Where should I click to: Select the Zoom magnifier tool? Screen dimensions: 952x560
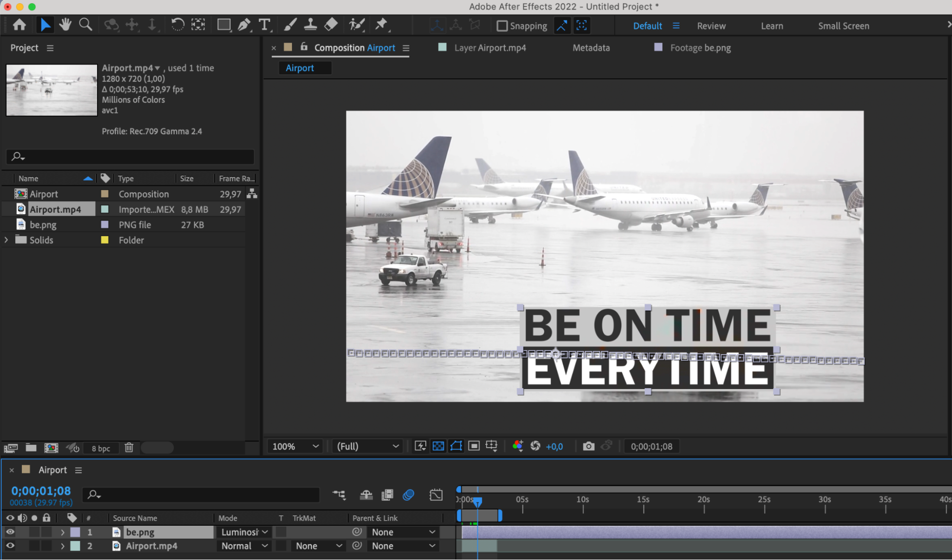86,25
